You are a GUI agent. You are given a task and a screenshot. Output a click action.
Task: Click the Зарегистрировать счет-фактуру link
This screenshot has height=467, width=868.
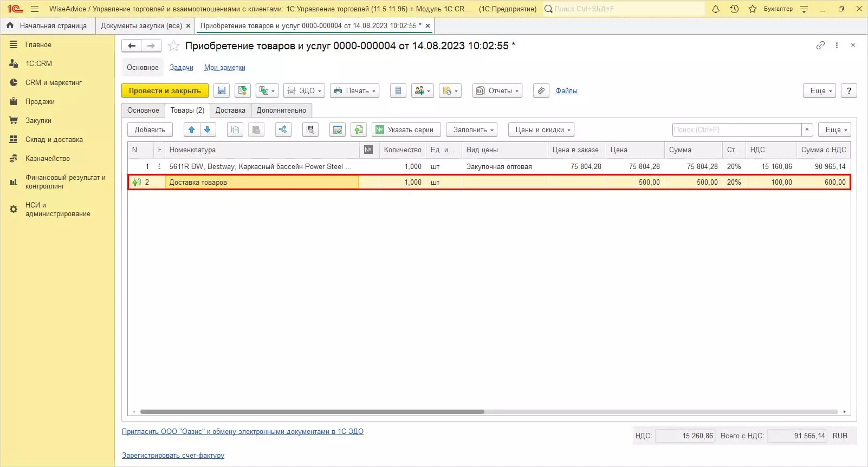tap(173, 455)
